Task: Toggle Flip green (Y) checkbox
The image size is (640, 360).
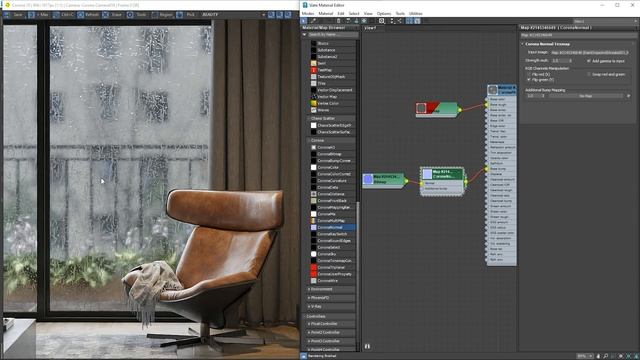Action: 529,80
